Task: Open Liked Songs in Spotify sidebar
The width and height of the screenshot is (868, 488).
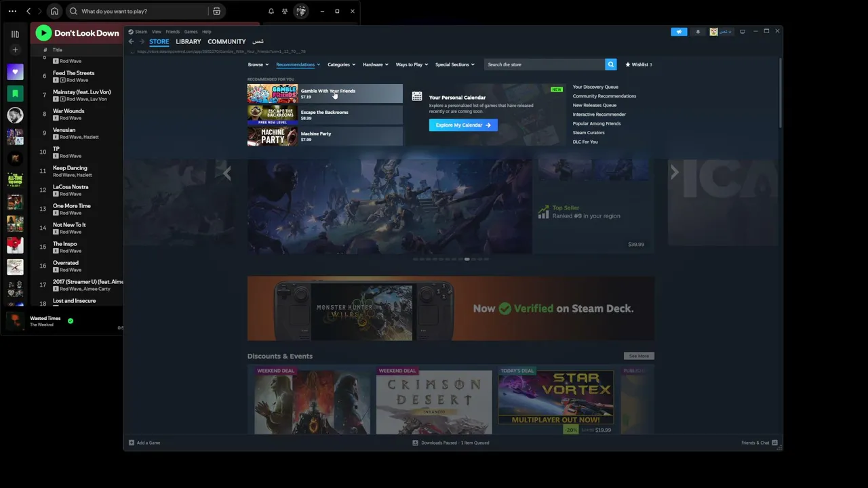Action: (x=15, y=72)
